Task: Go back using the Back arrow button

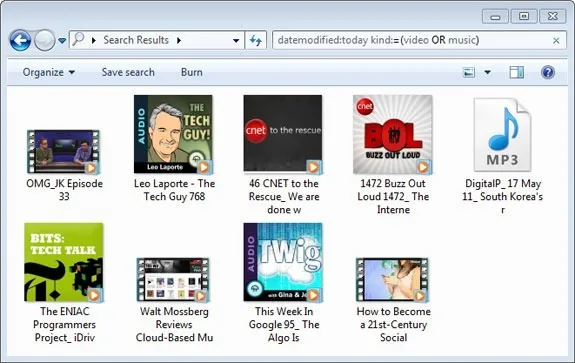Action: (20, 40)
